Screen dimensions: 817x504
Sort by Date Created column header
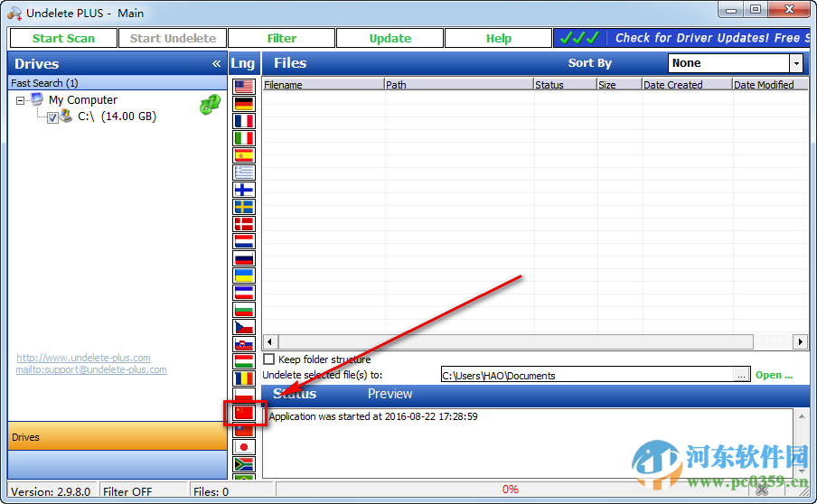(x=687, y=84)
